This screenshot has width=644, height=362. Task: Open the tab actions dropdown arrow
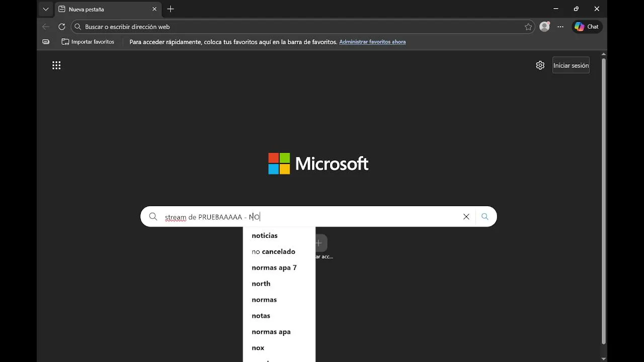pos(46,9)
